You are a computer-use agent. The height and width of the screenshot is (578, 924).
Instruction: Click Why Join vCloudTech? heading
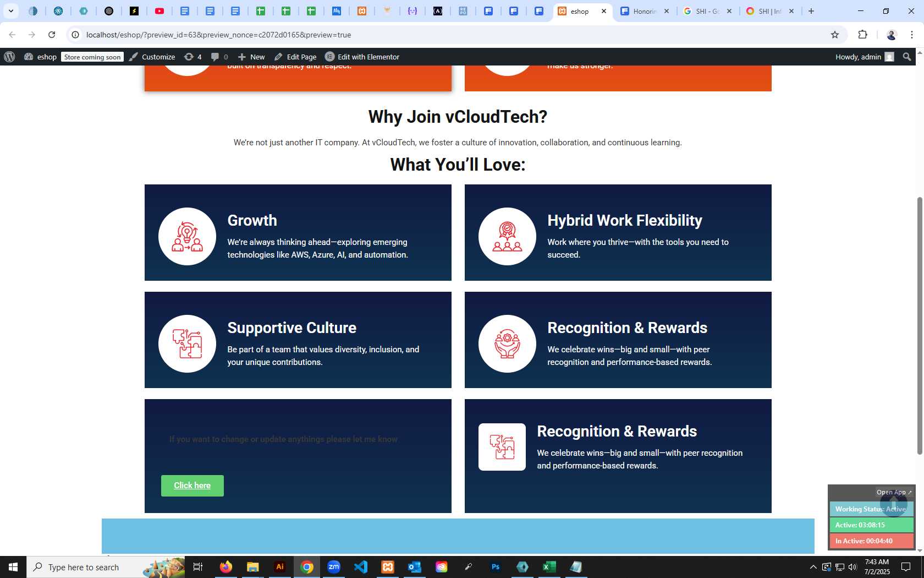point(458,117)
